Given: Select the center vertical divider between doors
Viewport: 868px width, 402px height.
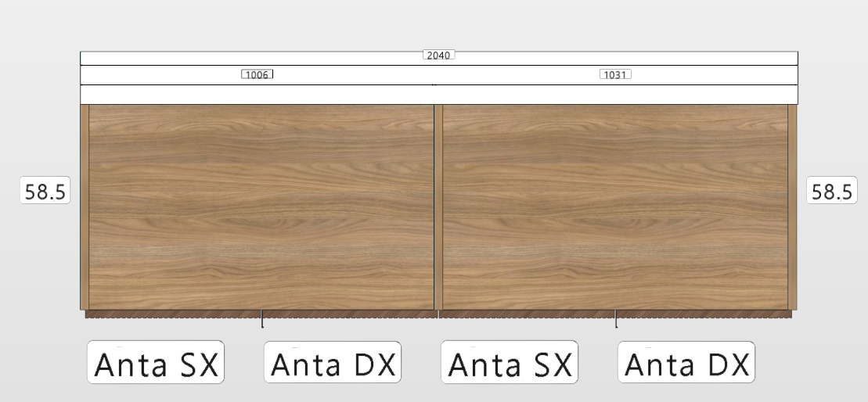Looking at the screenshot, I should (438, 206).
